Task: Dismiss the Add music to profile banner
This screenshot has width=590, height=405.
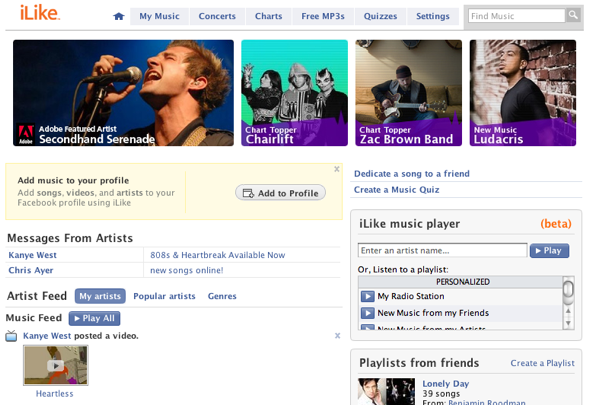Action: (337, 169)
